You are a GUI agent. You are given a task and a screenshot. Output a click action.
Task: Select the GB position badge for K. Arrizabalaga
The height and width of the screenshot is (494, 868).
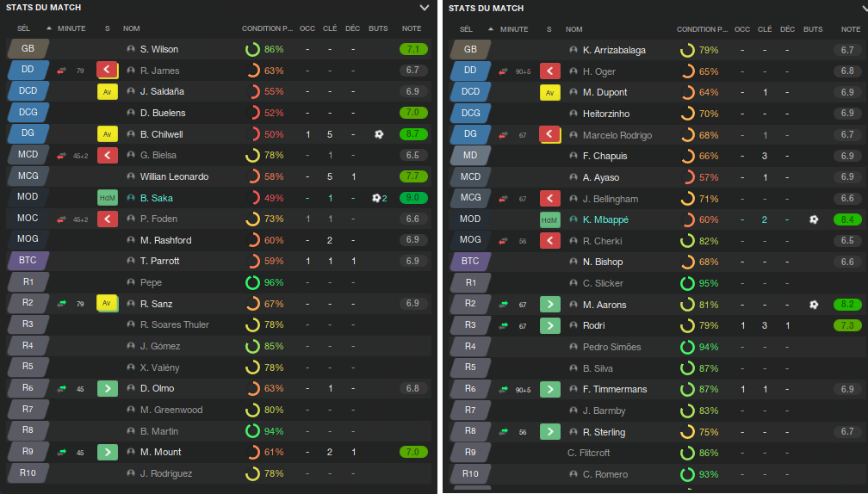470,49
